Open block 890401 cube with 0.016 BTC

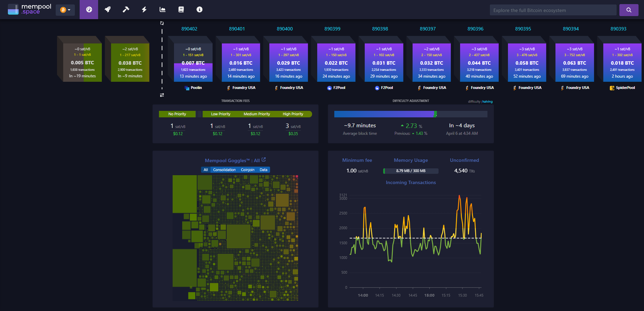[x=241, y=62]
